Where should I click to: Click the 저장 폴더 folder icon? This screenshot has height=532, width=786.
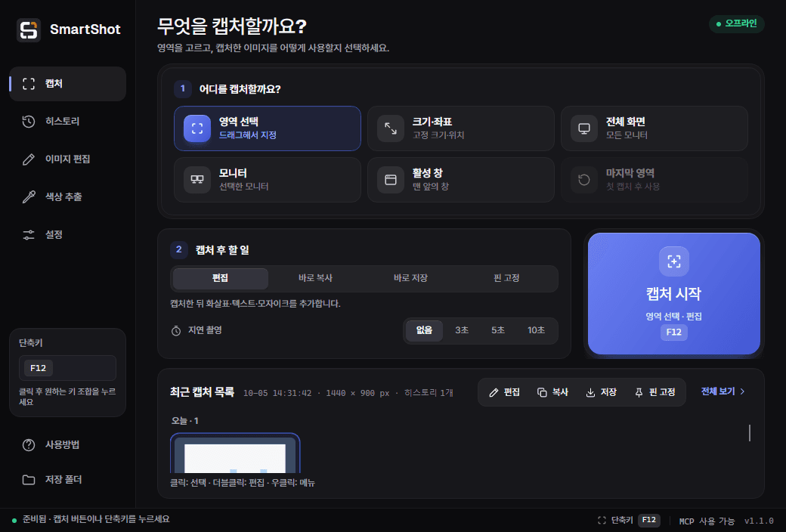click(x=29, y=480)
